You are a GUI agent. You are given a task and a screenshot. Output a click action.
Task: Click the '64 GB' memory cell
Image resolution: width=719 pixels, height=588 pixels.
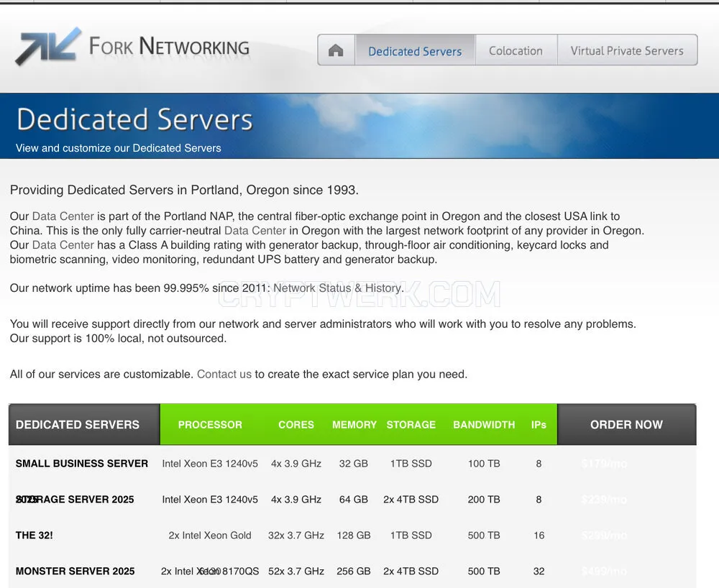pyautogui.click(x=354, y=500)
